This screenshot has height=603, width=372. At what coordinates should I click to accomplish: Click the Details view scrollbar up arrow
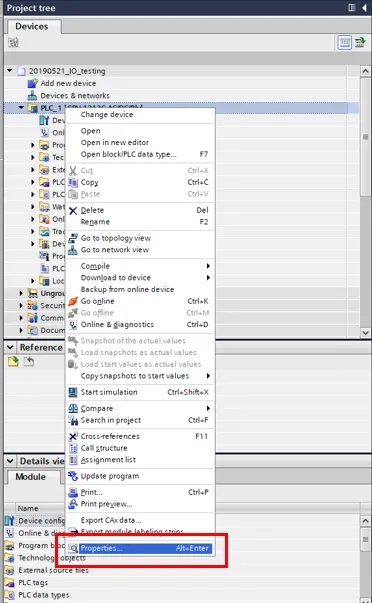click(365, 521)
